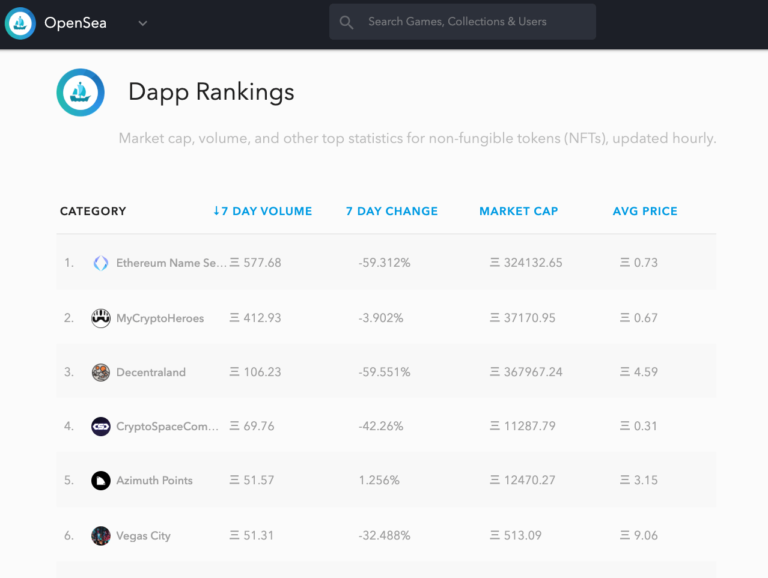This screenshot has width=768, height=578.
Task: Click market cap 37170.95
Action: pyautogui.click(x=523, y=318)
